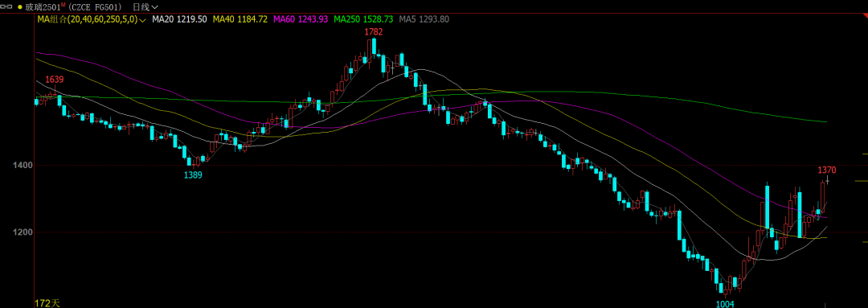Select the white MA20 1219.50 label
This screenshot has height=308, width=868.
(x=180, y=19)
